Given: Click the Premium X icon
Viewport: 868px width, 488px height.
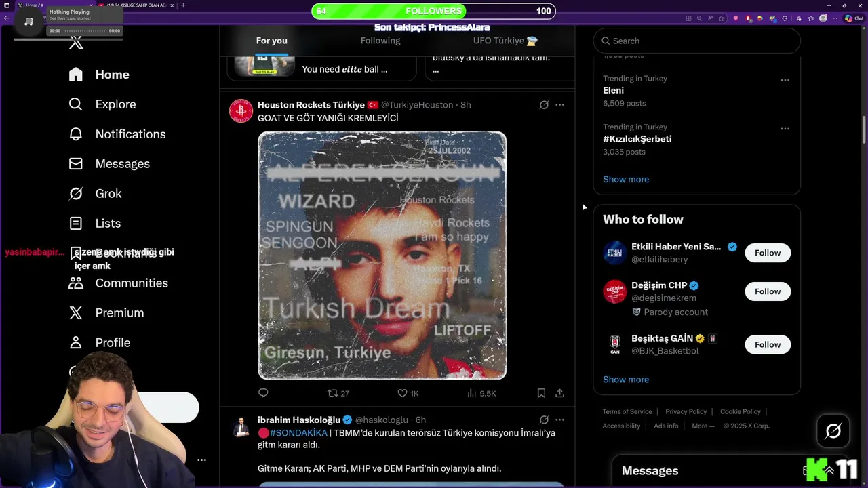Looking at the screenshot, I should click(76, 313).
